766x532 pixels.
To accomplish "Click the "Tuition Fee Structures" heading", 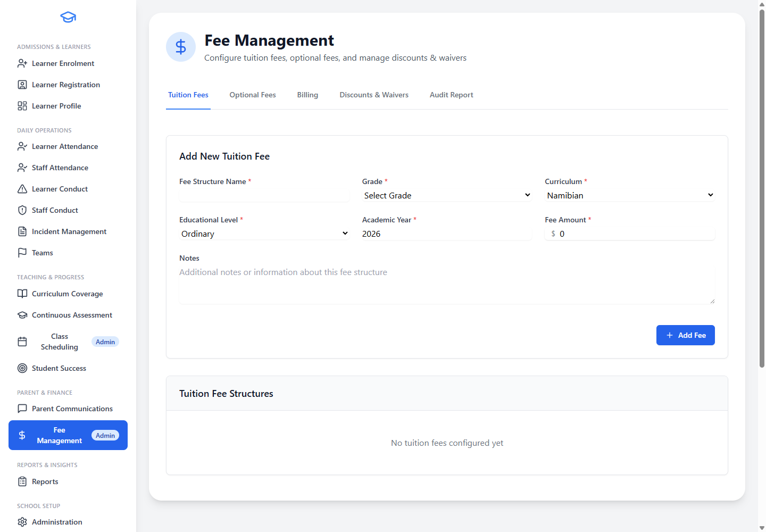I will (x=226, y=394).
